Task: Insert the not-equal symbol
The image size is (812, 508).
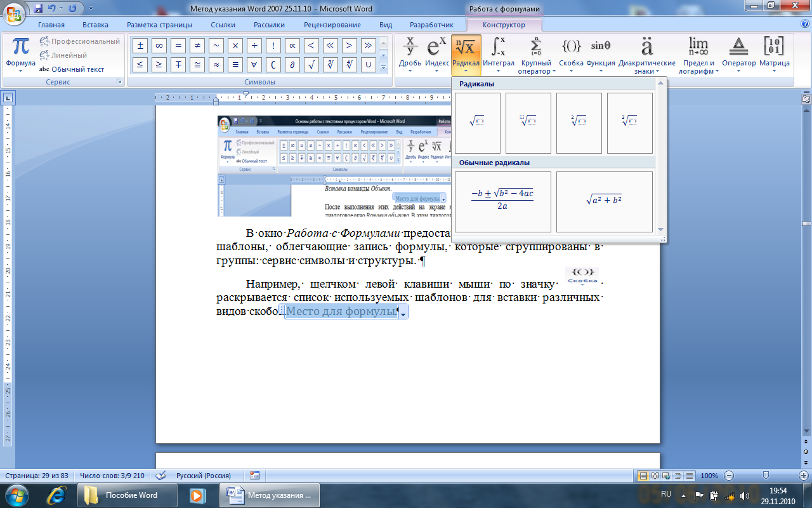Action: coord(197,46)
